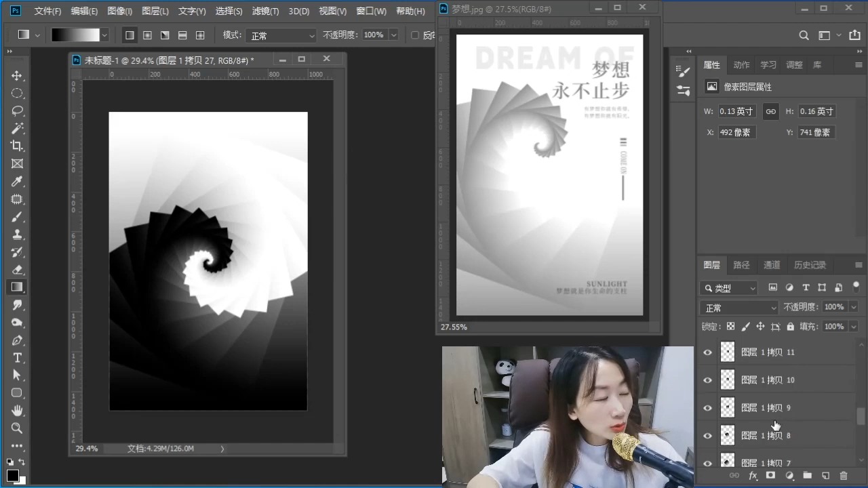
Task: Choose diamond gradient style in options bar
Action: coord(200,35)
